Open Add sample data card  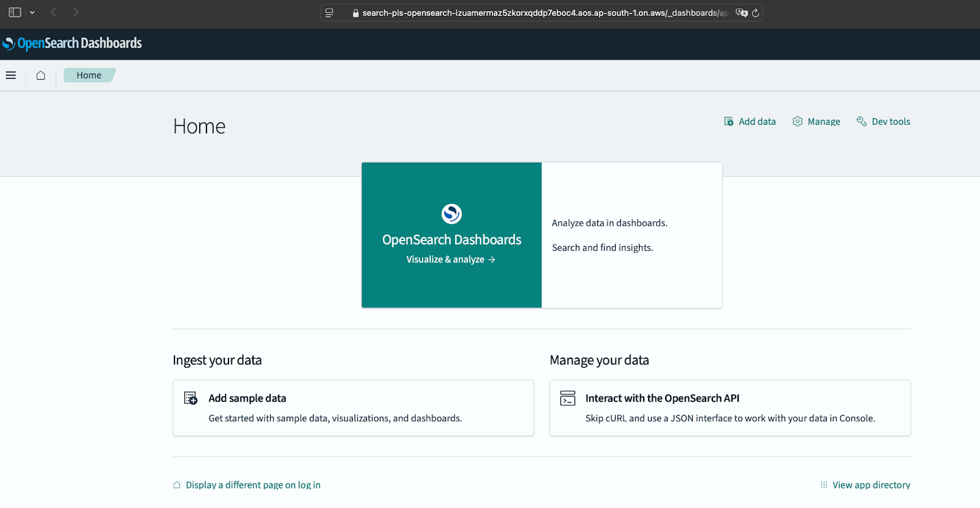[353, 408]
